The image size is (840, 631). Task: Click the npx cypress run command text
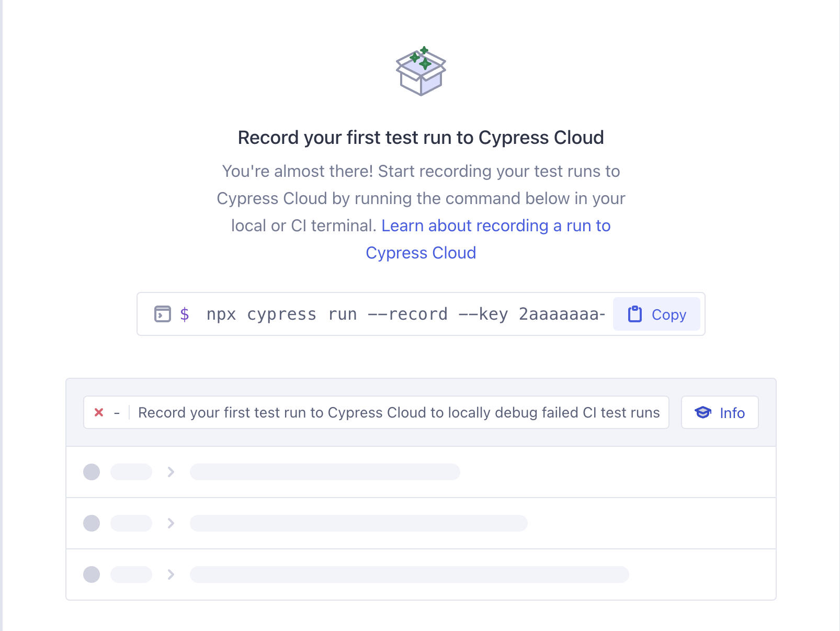[406, 314]
